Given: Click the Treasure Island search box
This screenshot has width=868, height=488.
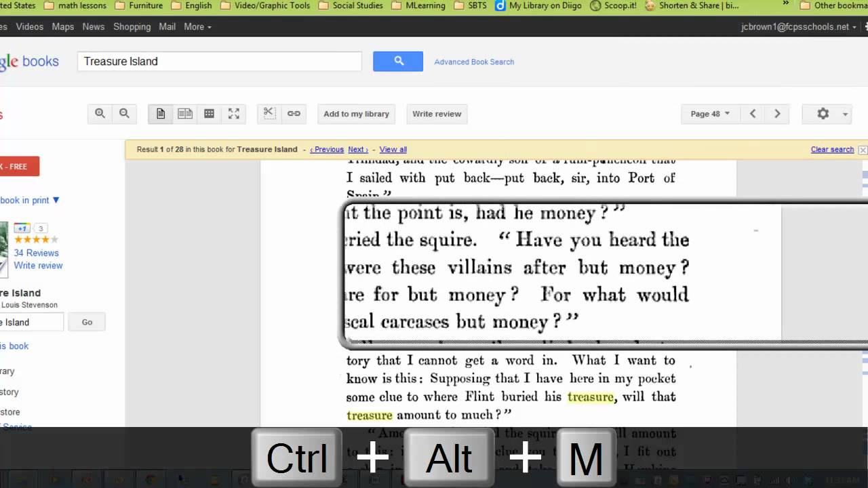Looking at the screenshot, I should coord(220,61).
